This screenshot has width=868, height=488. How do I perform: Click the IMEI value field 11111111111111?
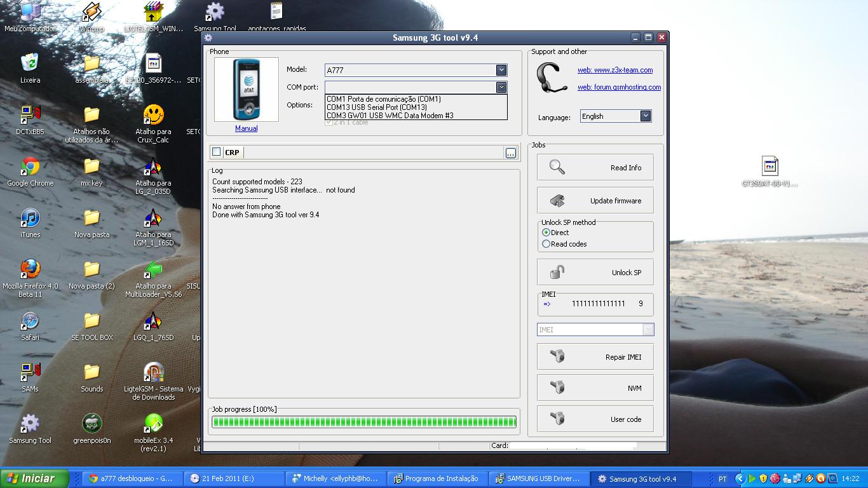[598, 304]
